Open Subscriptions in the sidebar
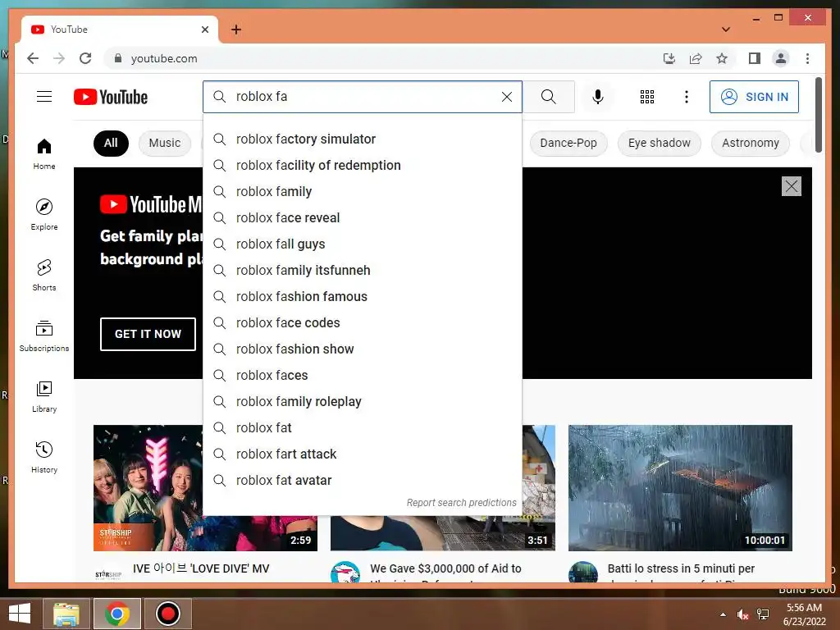The width and height of the screenshot is (840, 630). point(44,336)
